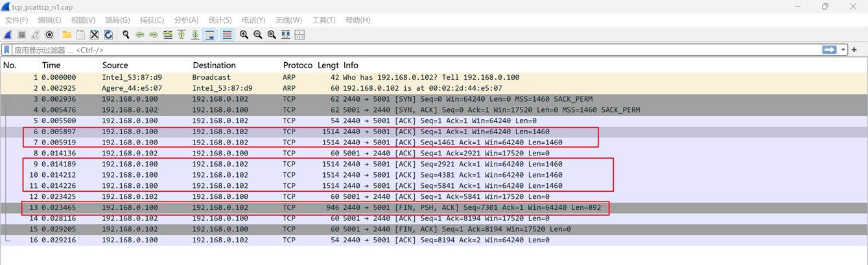Go forward using the green right arrow
This screenshot has width=868, height=265.
pos(154,35)
